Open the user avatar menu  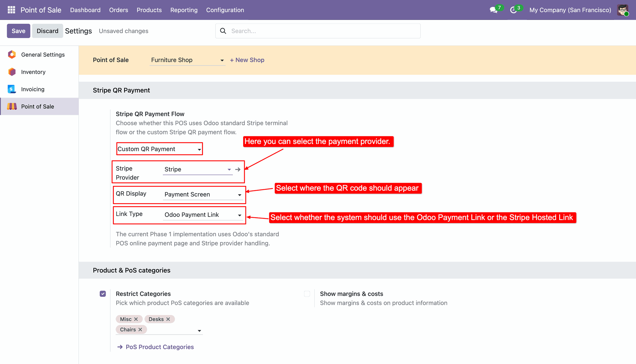623,10
